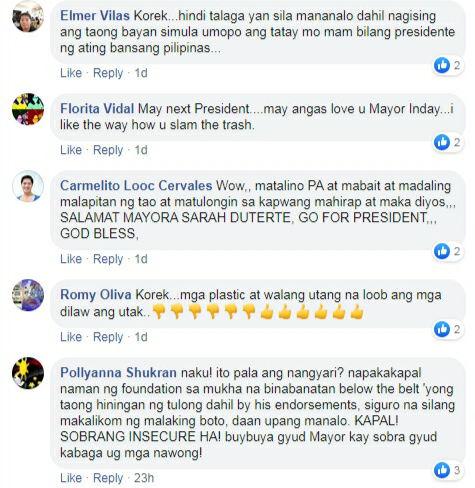The height and width of the screenshot is (488, 475).
Task: Reply to Florita Vidal's comment
Action: (x=108, y=150)
